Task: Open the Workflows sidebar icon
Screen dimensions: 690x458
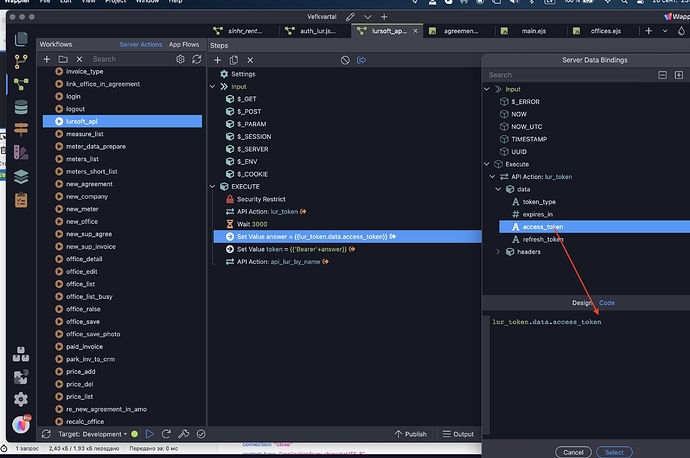Action: pyautogui.click(x=21, y=84)
